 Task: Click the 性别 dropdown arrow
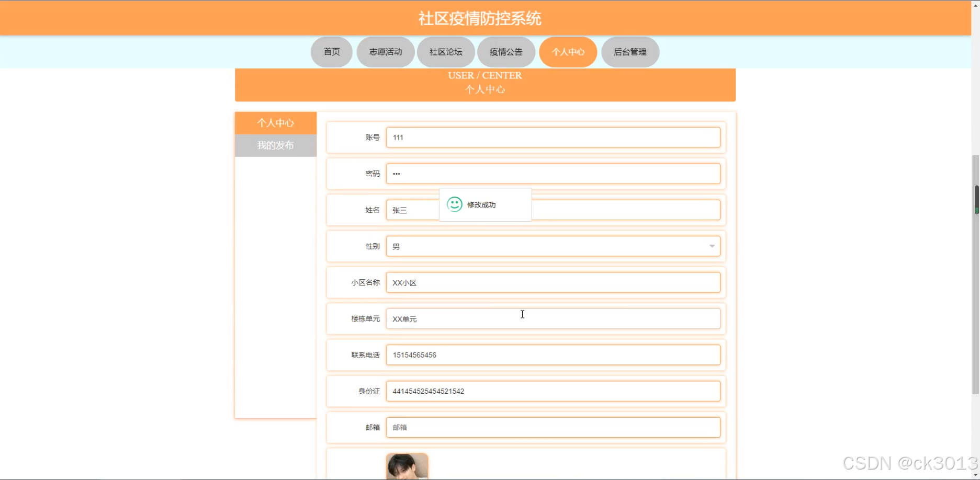click(712, 246)
